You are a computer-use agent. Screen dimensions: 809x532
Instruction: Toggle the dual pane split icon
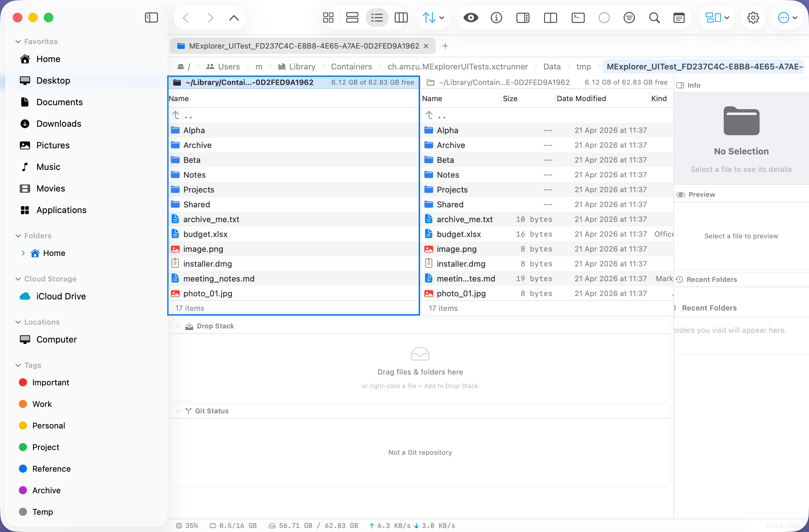pos(550,17)
